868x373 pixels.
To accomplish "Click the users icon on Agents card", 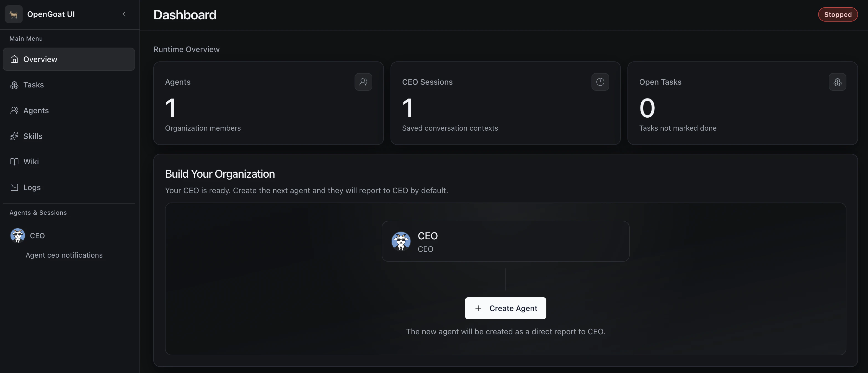I will (x=363, y=82).
